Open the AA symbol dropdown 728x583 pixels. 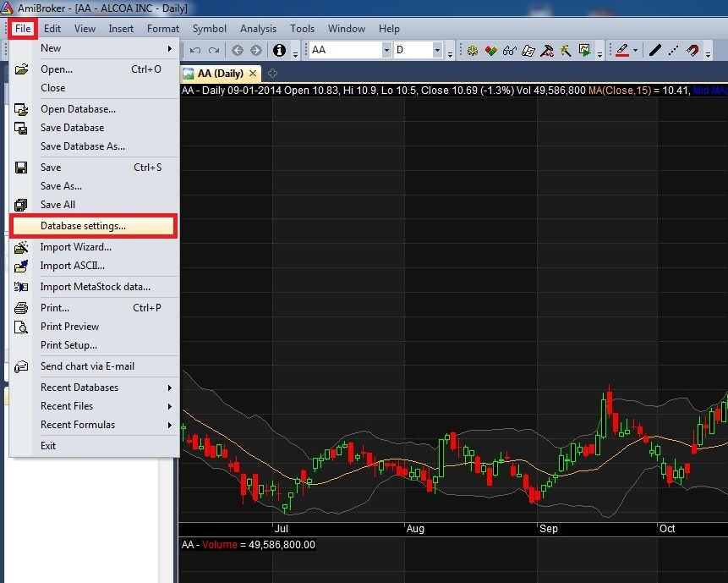pyautogui.click(x=386, y=50)
